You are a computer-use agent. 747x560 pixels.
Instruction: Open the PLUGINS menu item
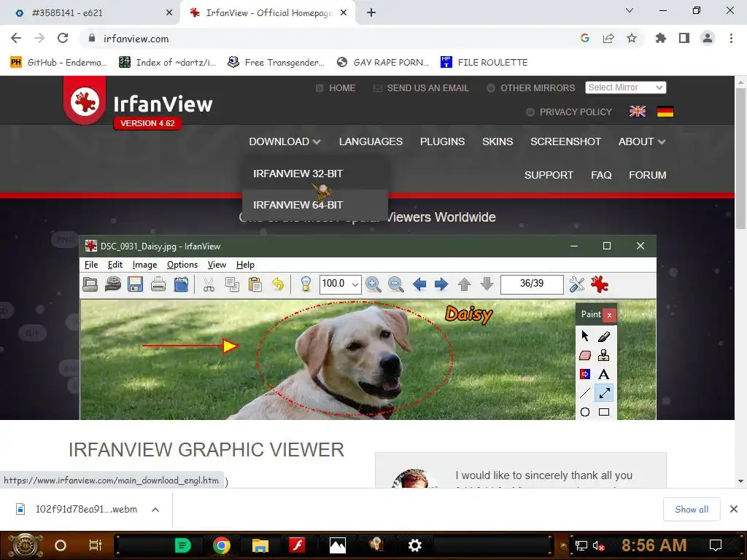(442, 141)
